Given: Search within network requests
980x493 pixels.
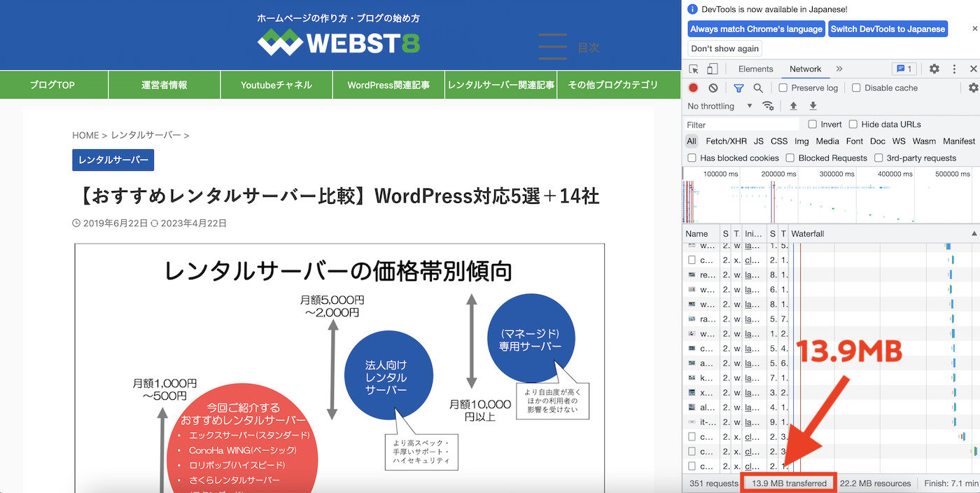Looking at the screenshot, I should point(758,88).
